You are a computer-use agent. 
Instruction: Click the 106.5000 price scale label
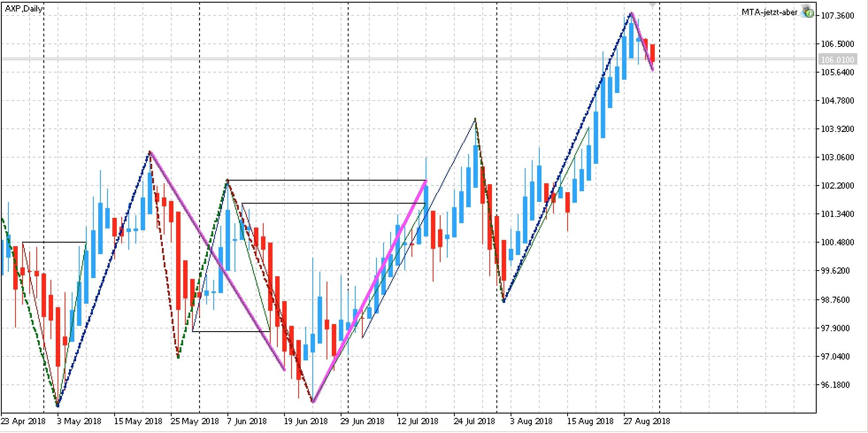pyautogui.click(x=837, y=44)
